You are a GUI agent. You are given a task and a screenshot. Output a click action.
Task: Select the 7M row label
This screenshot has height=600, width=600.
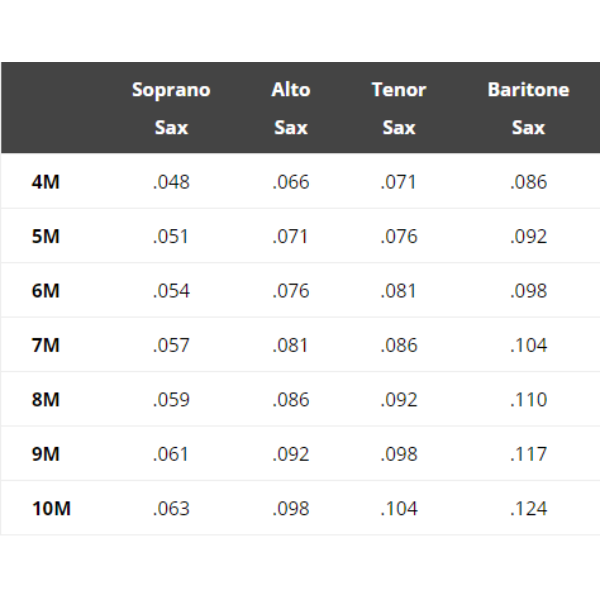coord(46,345)
